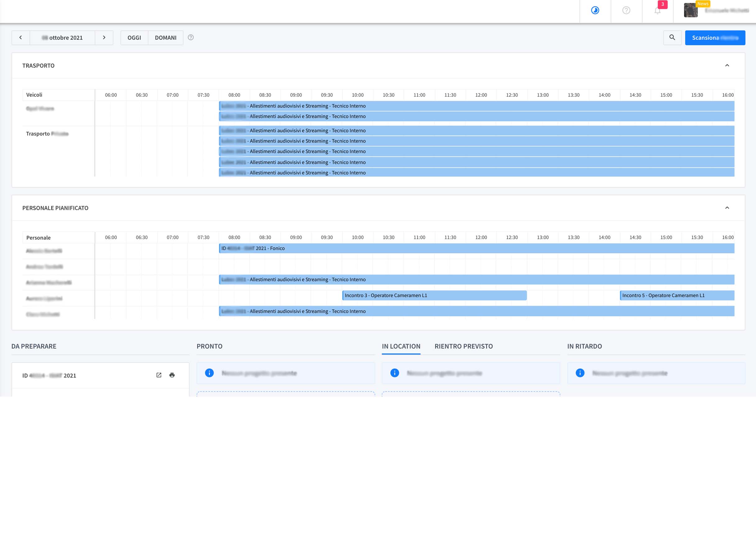Image resolution: width=756 pixels, height=547 pixels.
Task: Click the dark mode moon icon
Action: point(595,10)
